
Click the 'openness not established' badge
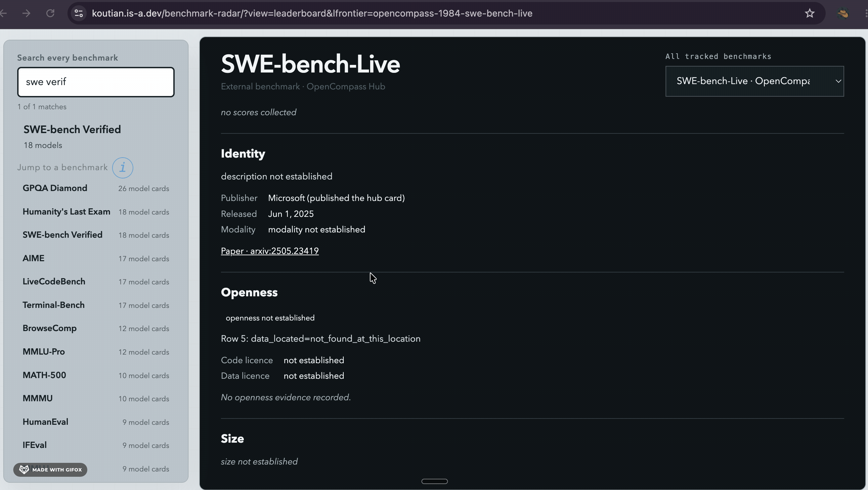click(x=270, y=318)
